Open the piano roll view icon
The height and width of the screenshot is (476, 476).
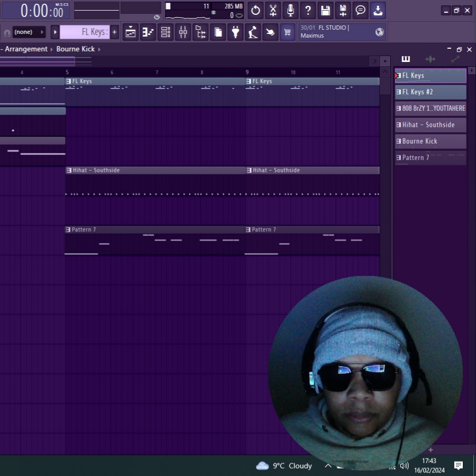coord(148,32)
